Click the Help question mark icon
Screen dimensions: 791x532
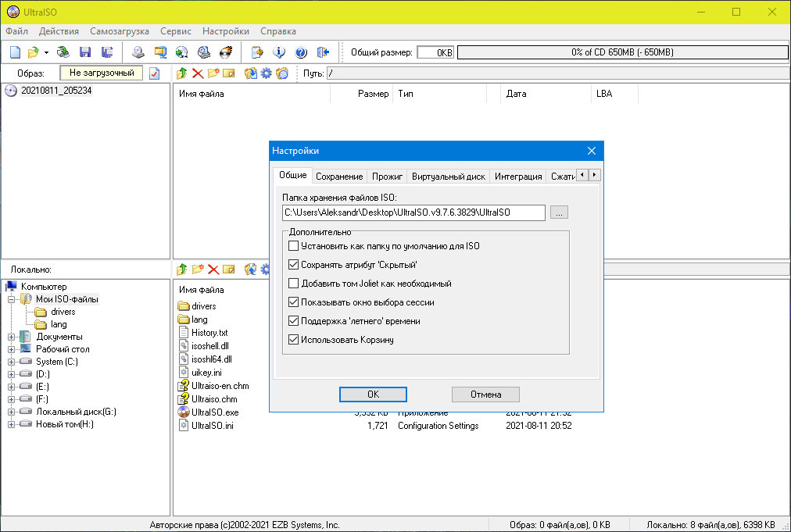pyautogui.click(x=301, y=52)
